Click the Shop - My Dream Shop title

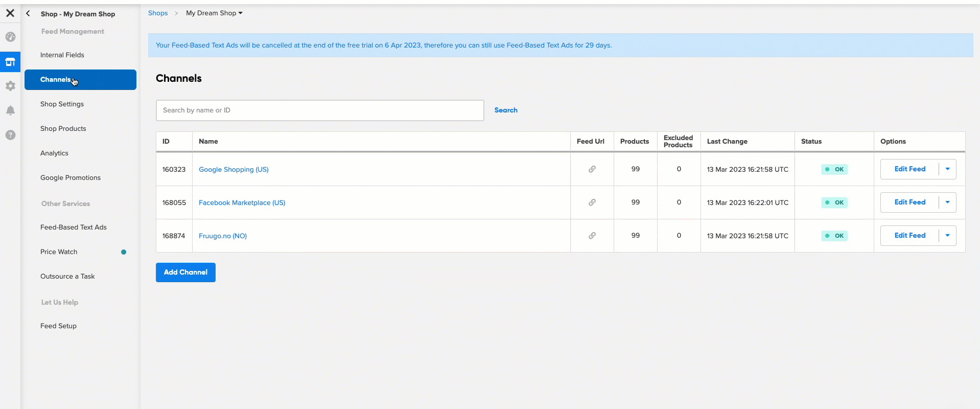(78, 14)
